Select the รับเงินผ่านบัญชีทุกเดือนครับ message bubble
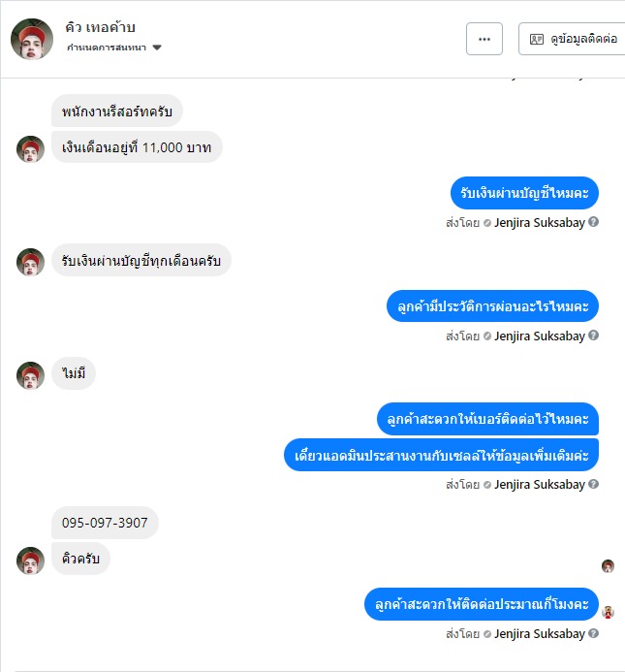The height and width of the screenshot is (672, 625). click(x=141, y=260)
